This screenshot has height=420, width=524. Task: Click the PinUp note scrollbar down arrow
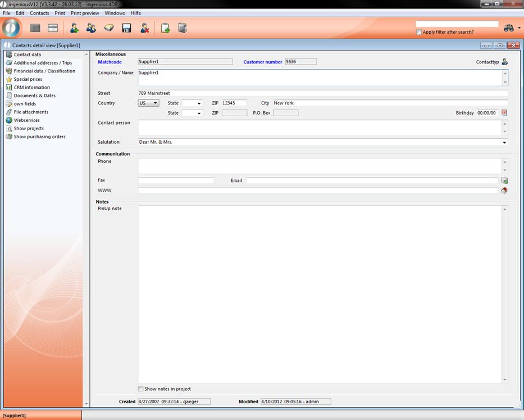coord(504,380)
